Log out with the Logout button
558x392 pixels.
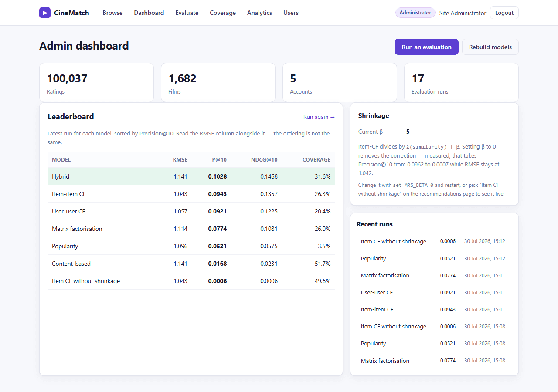point(504,13)
